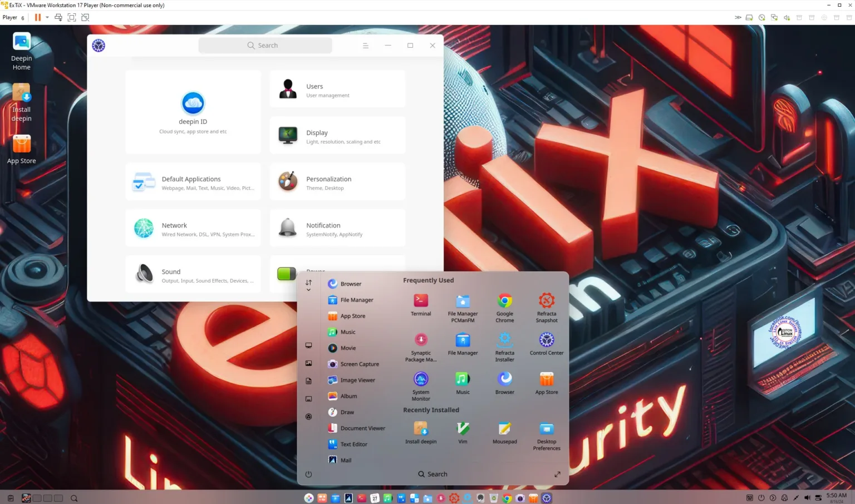855x504 pixels.
Task: Collapse the alphabetical sort chevron
Action: click(308, 289)
